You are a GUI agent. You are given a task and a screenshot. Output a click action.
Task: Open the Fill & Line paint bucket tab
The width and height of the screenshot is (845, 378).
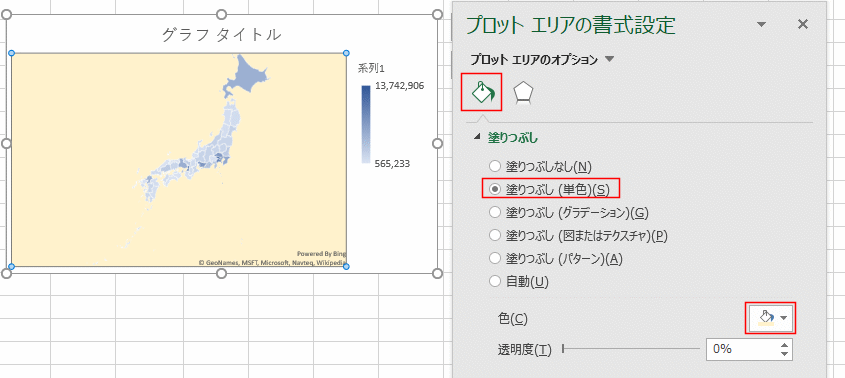482,93
